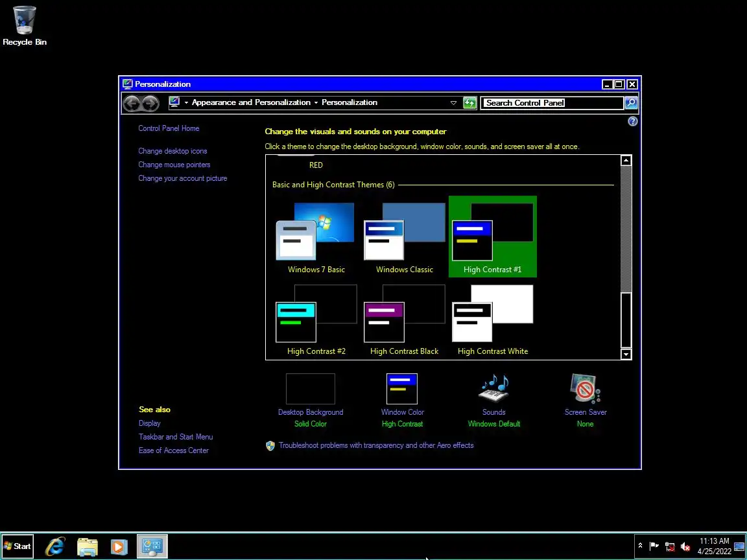Expand dropdown arrow after Appearance and Personalization
This screenshot has width=747, height=560.
point(316,103)
